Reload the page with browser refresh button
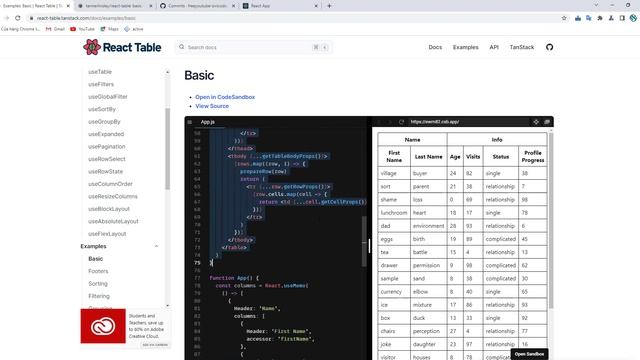 [x=18, y=18]
